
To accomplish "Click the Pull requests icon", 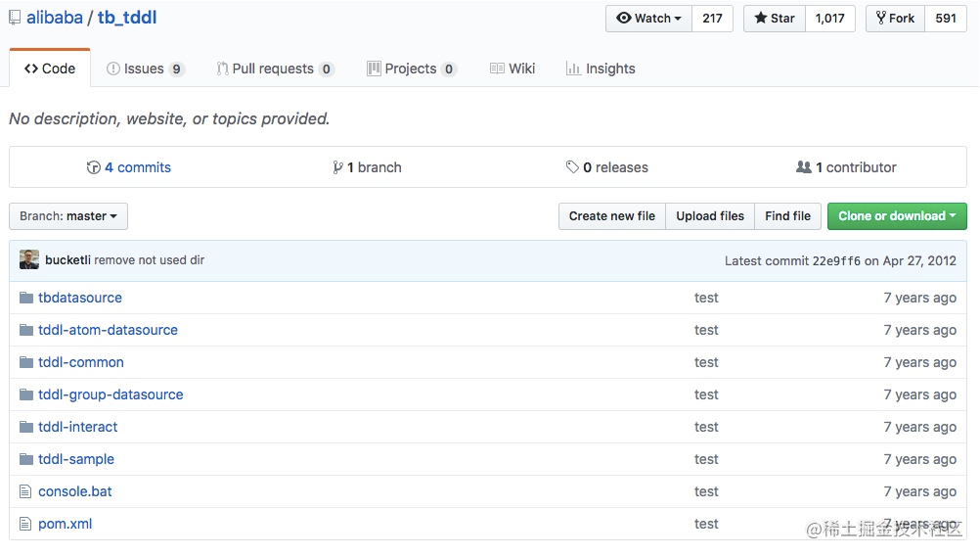I will (222, 69).
